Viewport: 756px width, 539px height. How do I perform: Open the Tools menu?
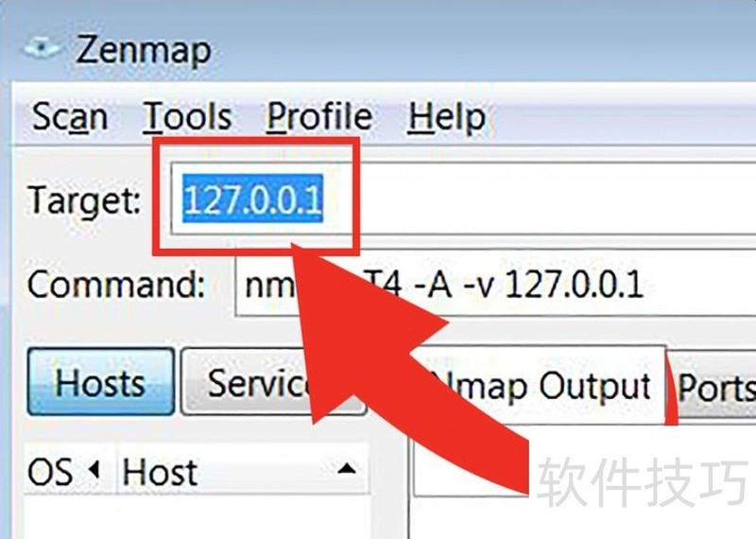coord(187,116)
